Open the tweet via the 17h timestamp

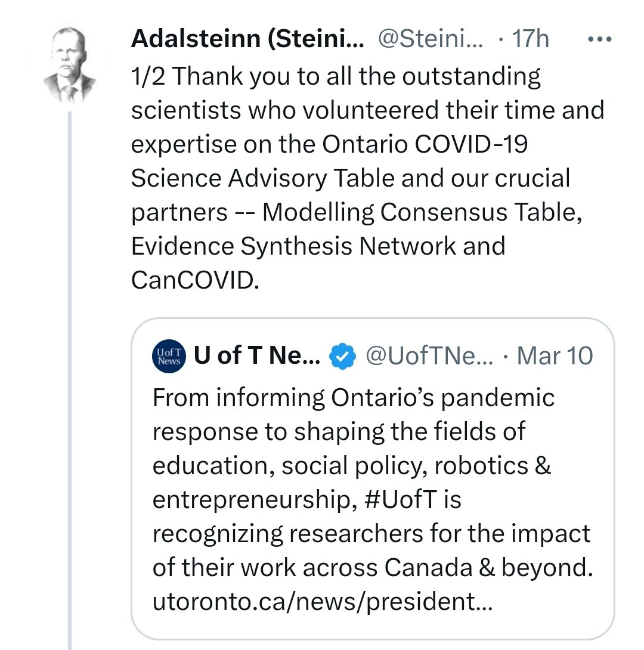coord(530,39)
